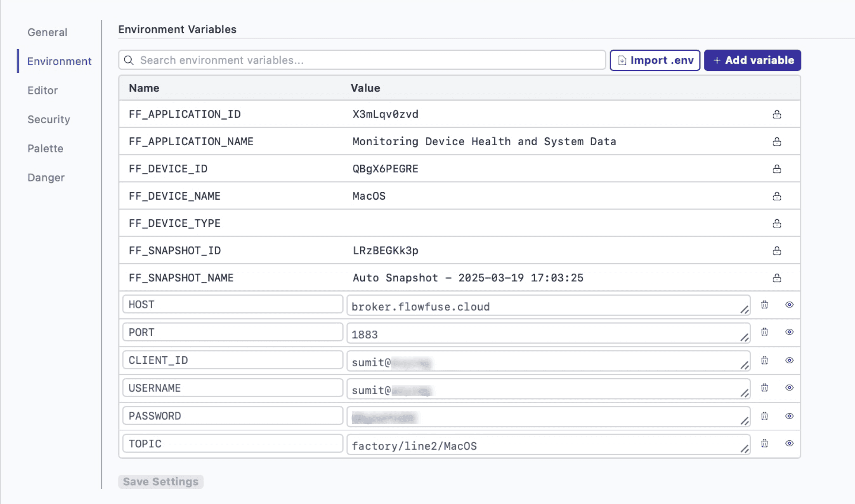Click the Save Settings button
The height and width of the screenshot is (504, 855).
click(161, 481)
